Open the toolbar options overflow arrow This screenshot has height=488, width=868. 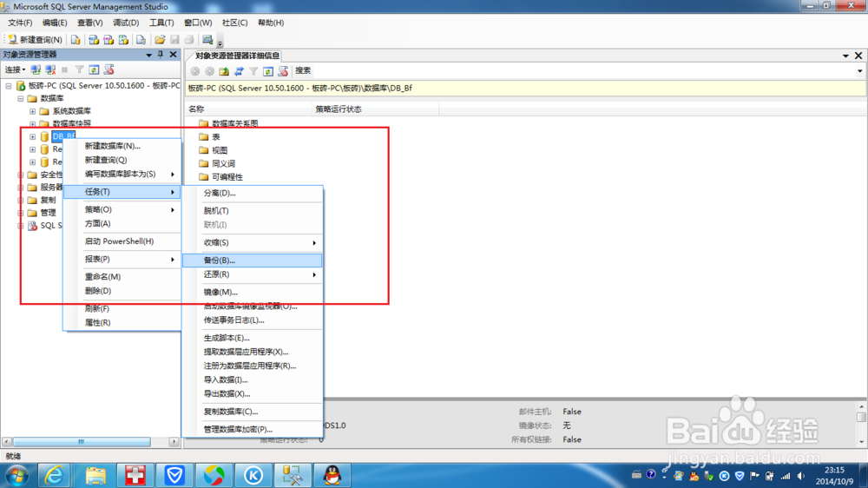click(220, 43)
